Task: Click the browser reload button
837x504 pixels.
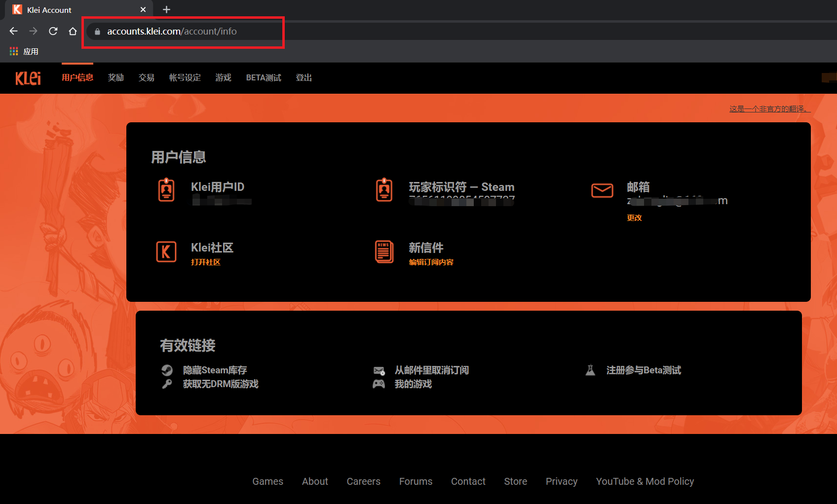Action: 53,31
